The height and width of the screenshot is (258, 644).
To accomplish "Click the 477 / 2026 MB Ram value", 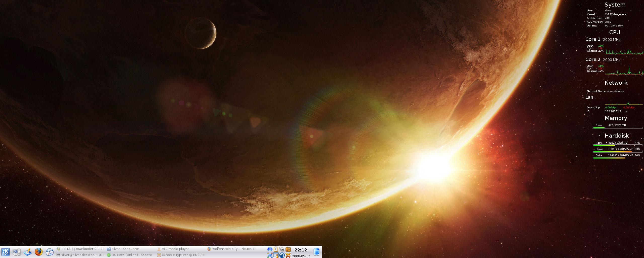I will (617, 125).
